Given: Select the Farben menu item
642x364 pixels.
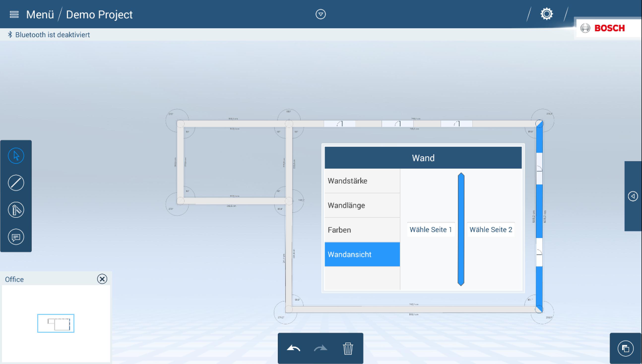Looking at the screenshot, I should click(x=362, y=230).
